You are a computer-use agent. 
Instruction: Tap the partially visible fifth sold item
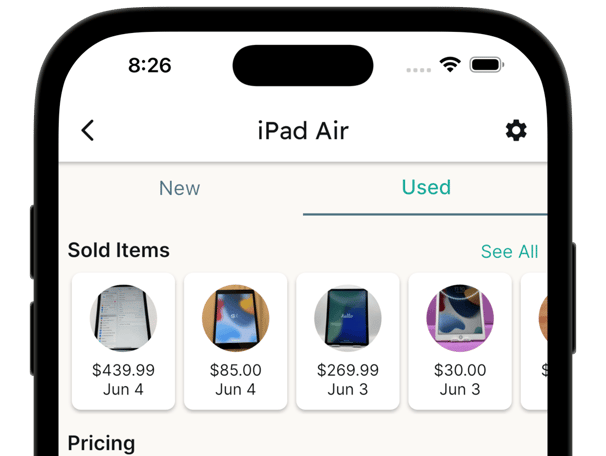(534, 341)
